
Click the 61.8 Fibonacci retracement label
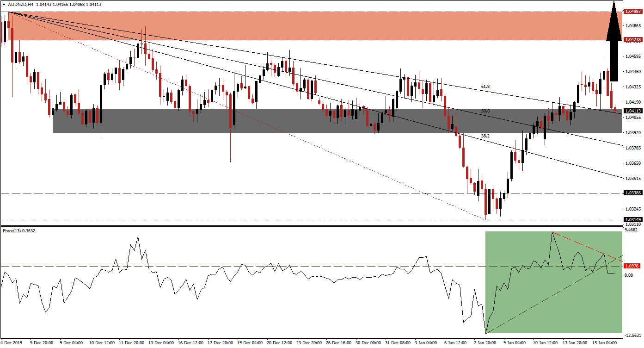pos(485,85)
